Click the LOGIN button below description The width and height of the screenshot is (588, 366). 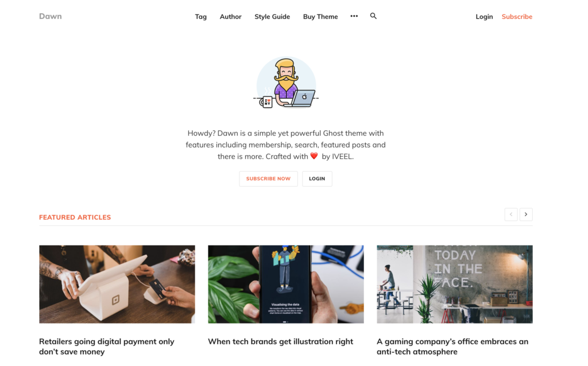pos(317,178)
